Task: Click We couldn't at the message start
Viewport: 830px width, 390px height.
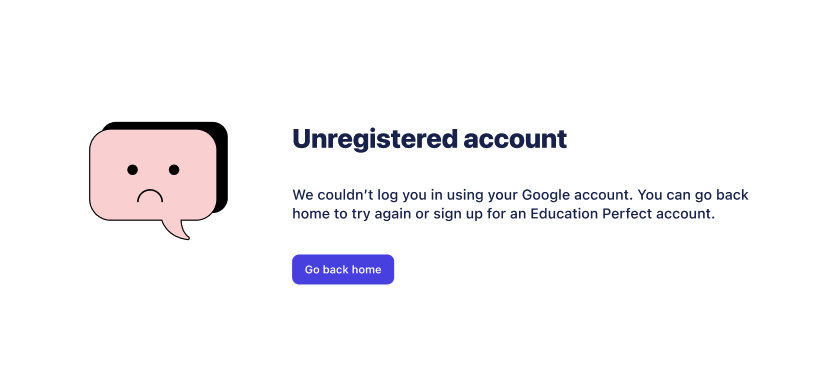Action: tap(329, 195)
